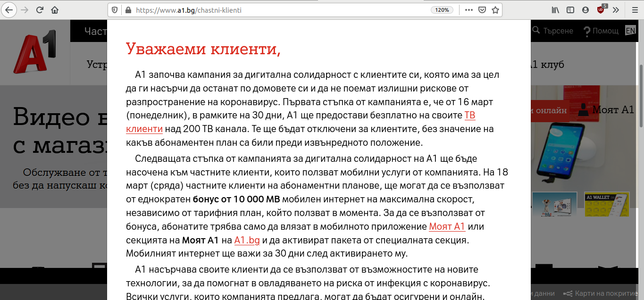The image size is (644, 300).
Task: Click the Уважаеми клиенти heading
Action: coord(203,48)
